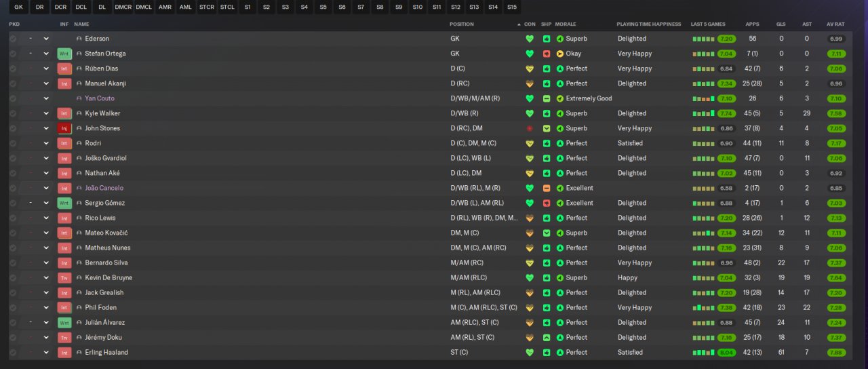Click John Stones' match sharpness down-arrow icon
The width and height of the screenshot is (868, 369).
pyautogui.click(x=546, y=128)
